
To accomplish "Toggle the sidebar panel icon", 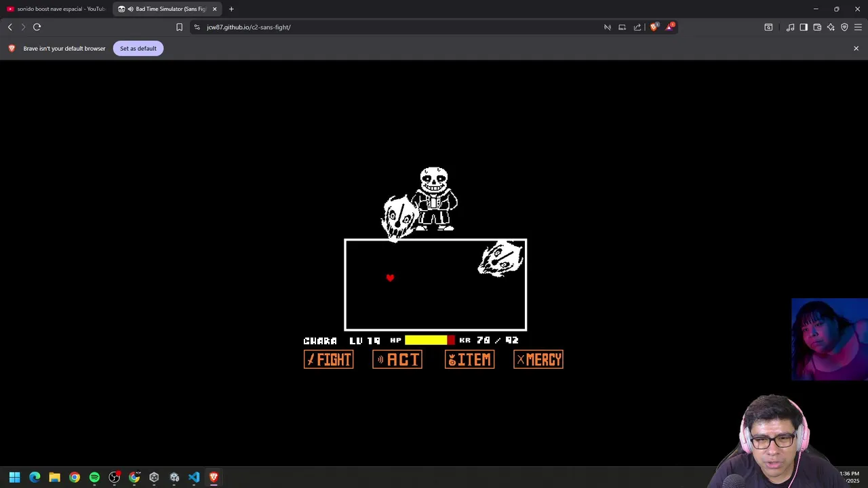I will [804, 27].
